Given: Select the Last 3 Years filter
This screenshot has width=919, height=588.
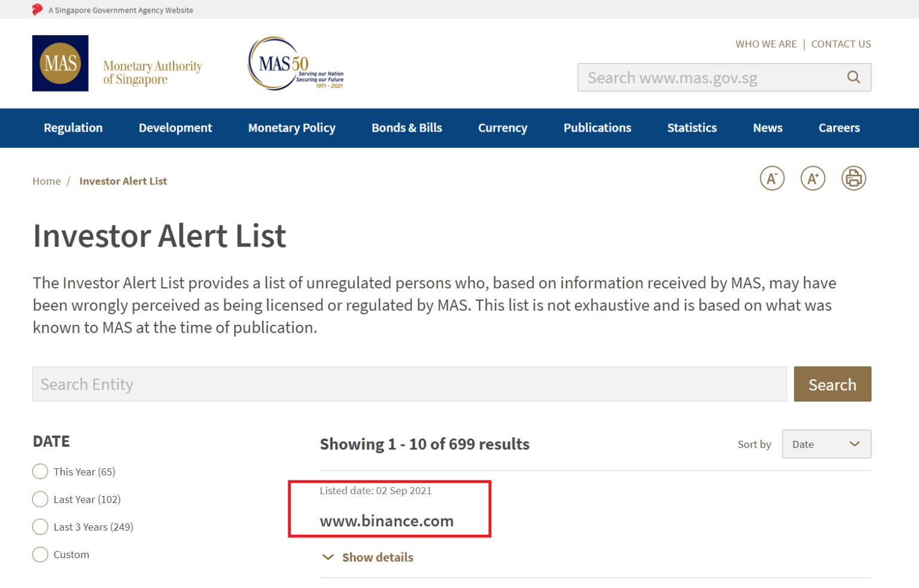Looking at the screenshot, I should pos(40,526).
